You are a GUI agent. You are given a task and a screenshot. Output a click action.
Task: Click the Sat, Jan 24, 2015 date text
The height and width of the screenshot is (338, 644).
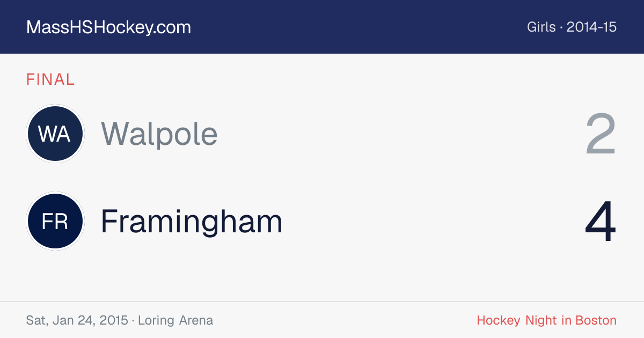(77, 320)
